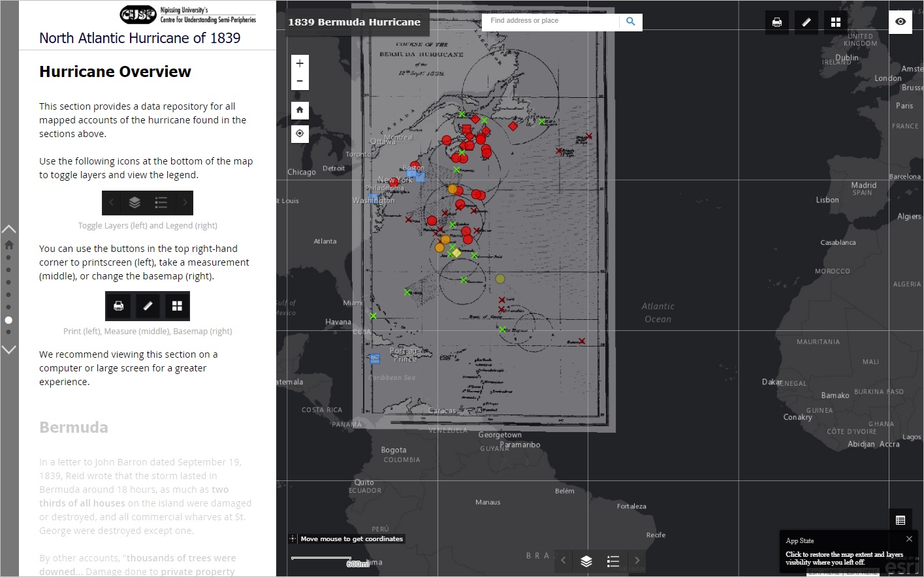Click the App State restore map extent link

[x=844, y=558]
